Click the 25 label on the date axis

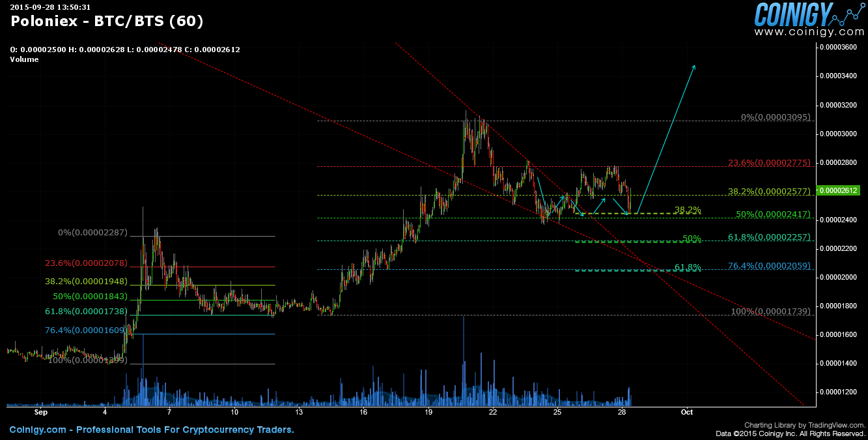(x=557, y=413)
